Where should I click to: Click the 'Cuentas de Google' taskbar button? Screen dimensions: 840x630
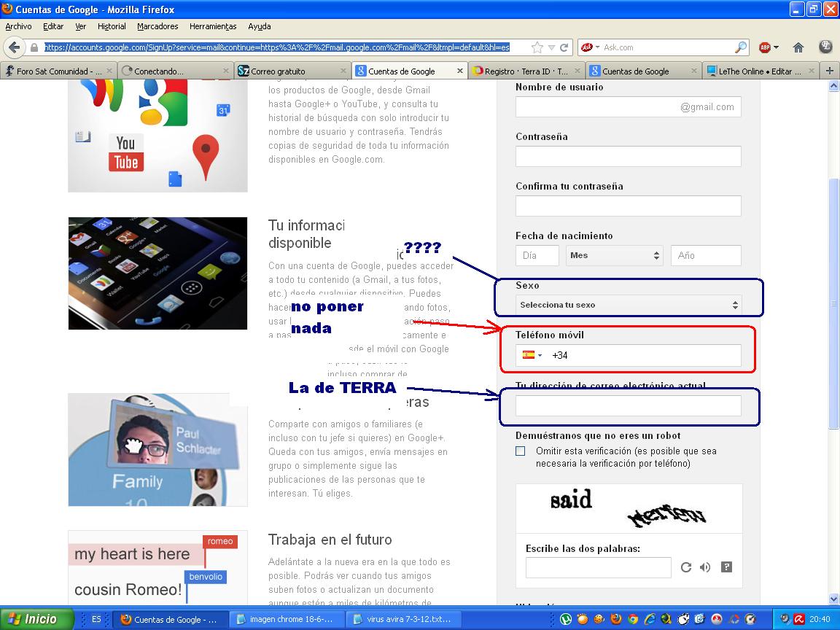171,619
